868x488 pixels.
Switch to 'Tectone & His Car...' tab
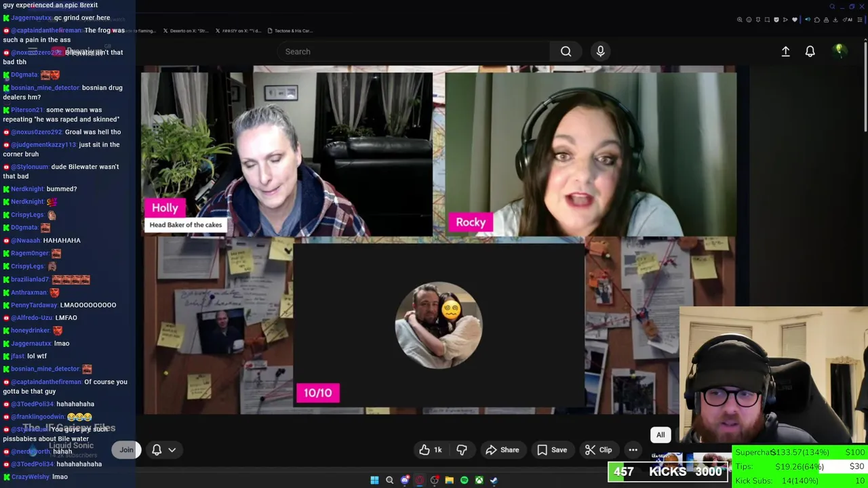pos(290,30)
